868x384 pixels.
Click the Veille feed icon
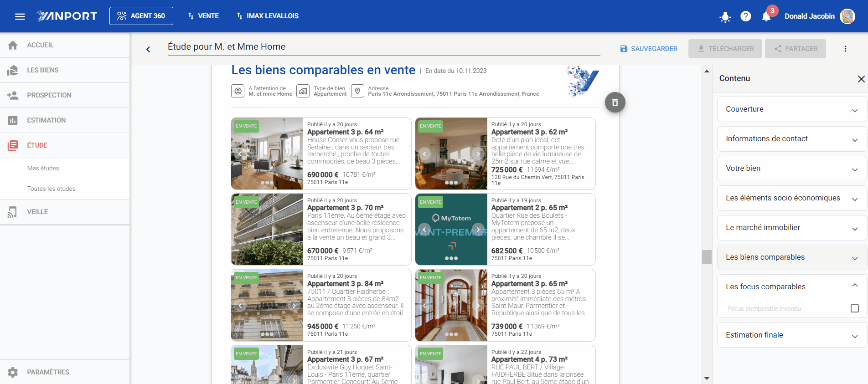click(x=13, y=212)
